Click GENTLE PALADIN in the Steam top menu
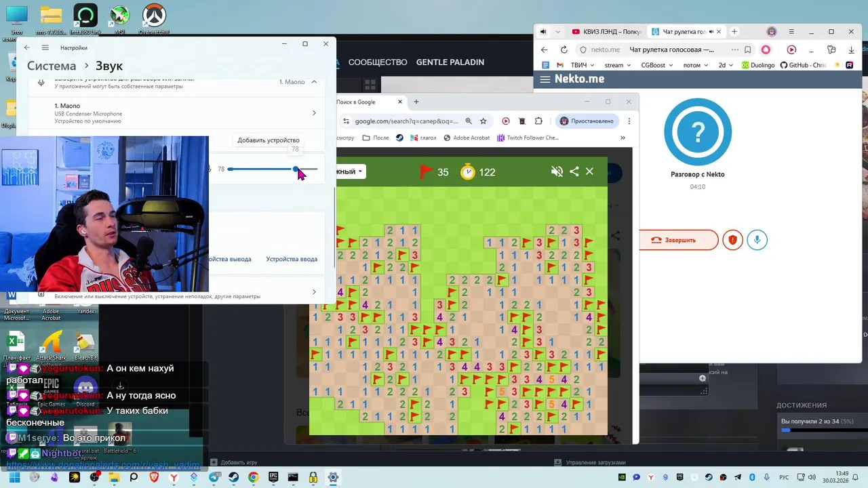Image resolution: width=868 pixels, height=488 pixels. point(450,62)
